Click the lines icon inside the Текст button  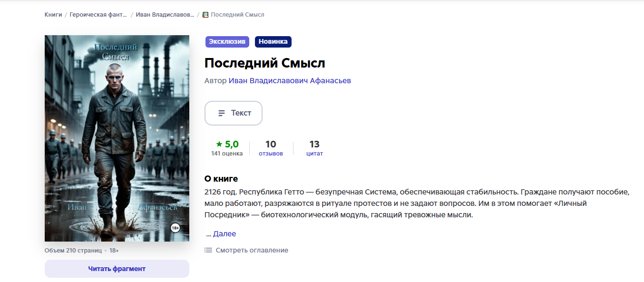point(222,113)
